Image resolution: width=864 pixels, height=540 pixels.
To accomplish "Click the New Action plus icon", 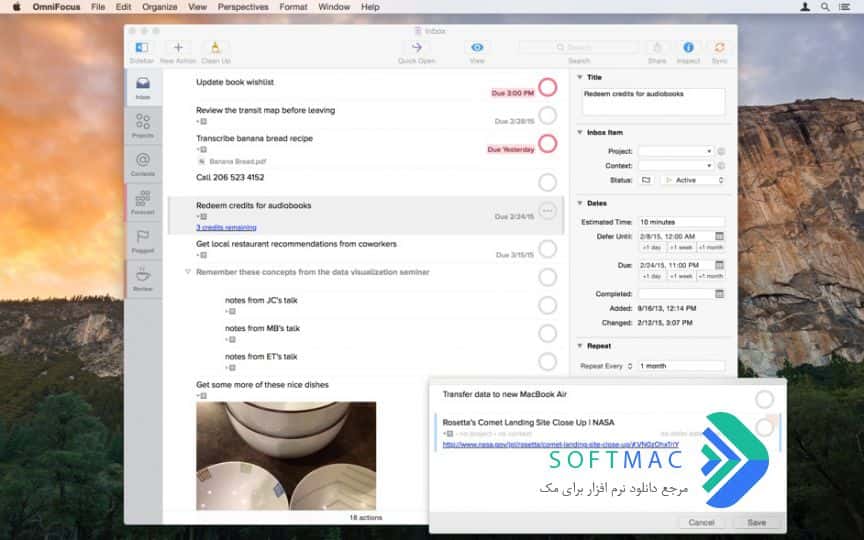I will (x=178, y=48).
